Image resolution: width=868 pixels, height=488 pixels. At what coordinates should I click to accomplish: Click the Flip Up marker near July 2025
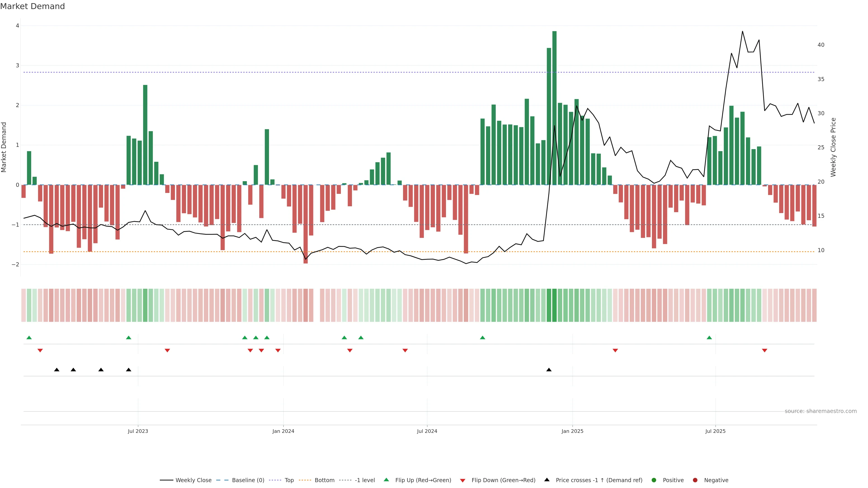click(709, 338)
